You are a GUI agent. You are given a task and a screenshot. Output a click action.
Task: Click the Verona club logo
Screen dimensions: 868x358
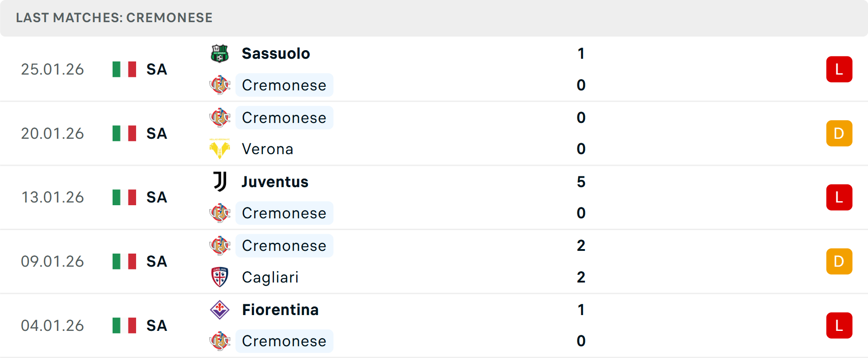tap(220, 149)
